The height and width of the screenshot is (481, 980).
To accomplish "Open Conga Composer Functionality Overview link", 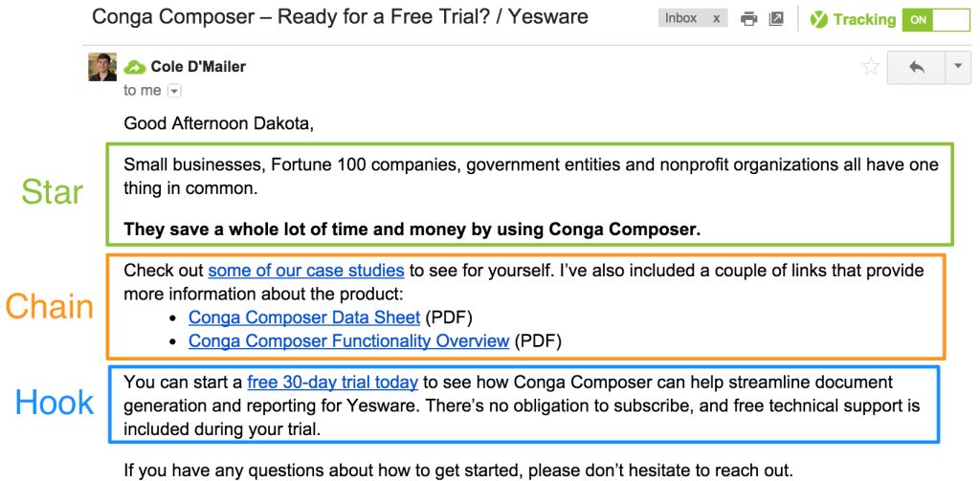I will [x=348, y=340].
